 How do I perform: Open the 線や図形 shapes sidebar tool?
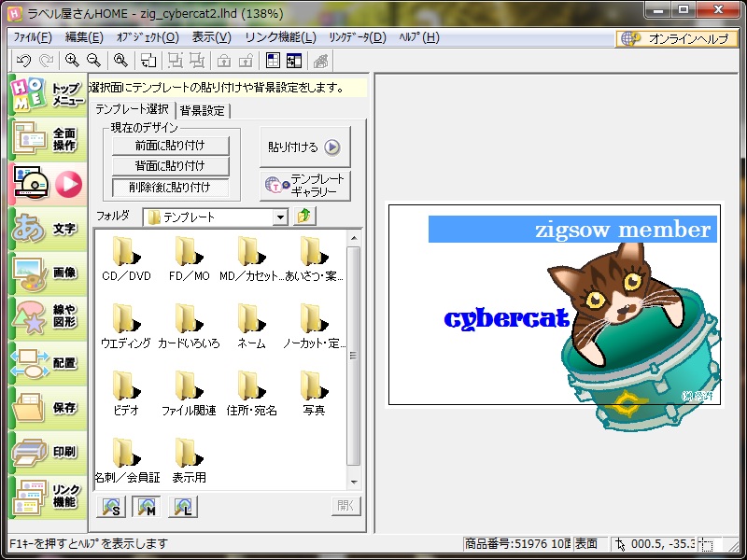(x=48, y=317)
